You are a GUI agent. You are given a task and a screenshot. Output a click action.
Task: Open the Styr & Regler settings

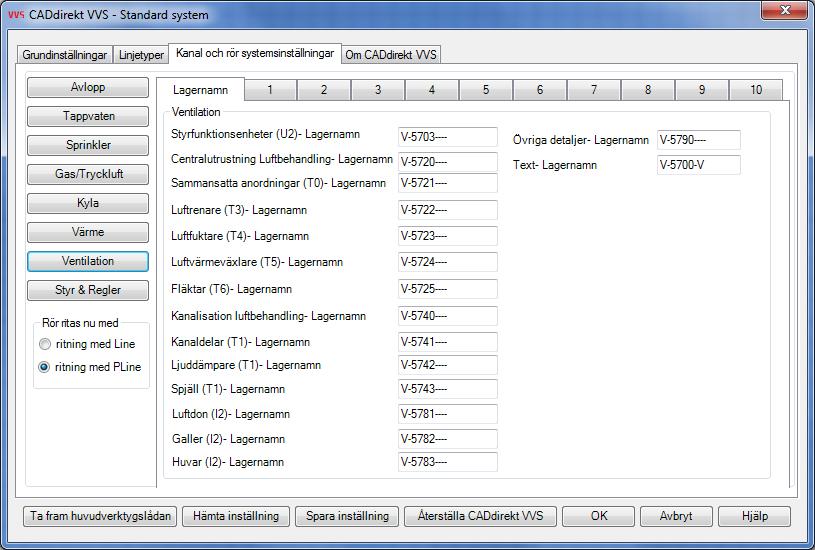coord(88,290)
